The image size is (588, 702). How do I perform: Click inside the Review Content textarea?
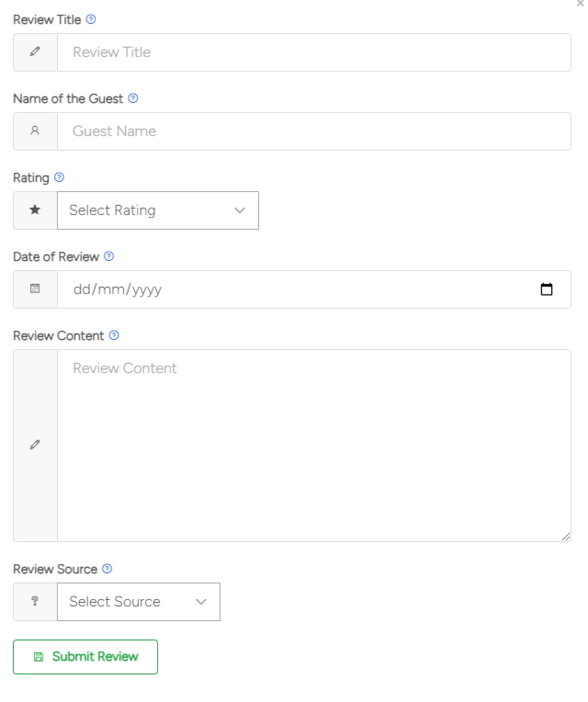(x=314, y=446)
